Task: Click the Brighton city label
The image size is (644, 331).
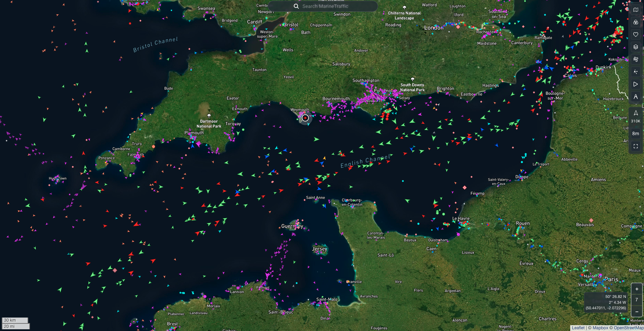Action: [446, 89]
